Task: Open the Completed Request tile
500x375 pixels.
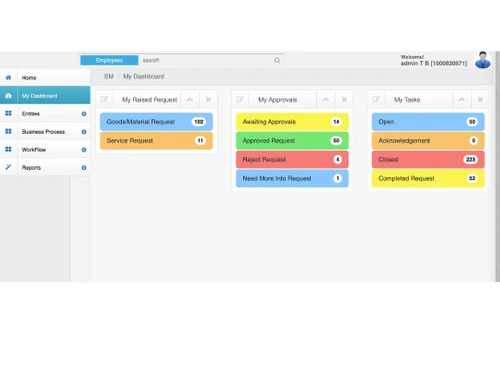Action: pos(428,178)
